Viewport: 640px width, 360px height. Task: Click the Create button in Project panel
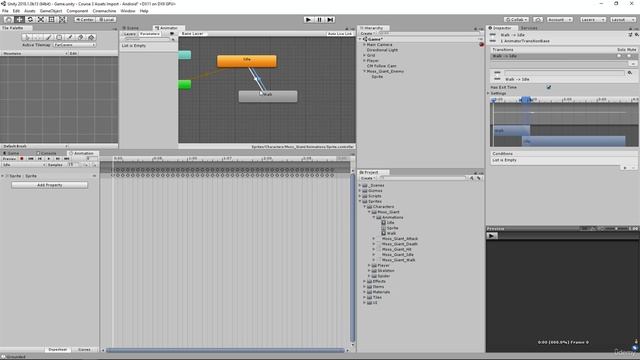367,178
